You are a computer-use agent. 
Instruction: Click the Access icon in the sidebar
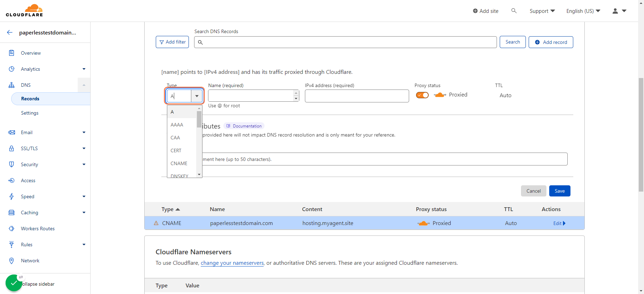pos(11,180)
